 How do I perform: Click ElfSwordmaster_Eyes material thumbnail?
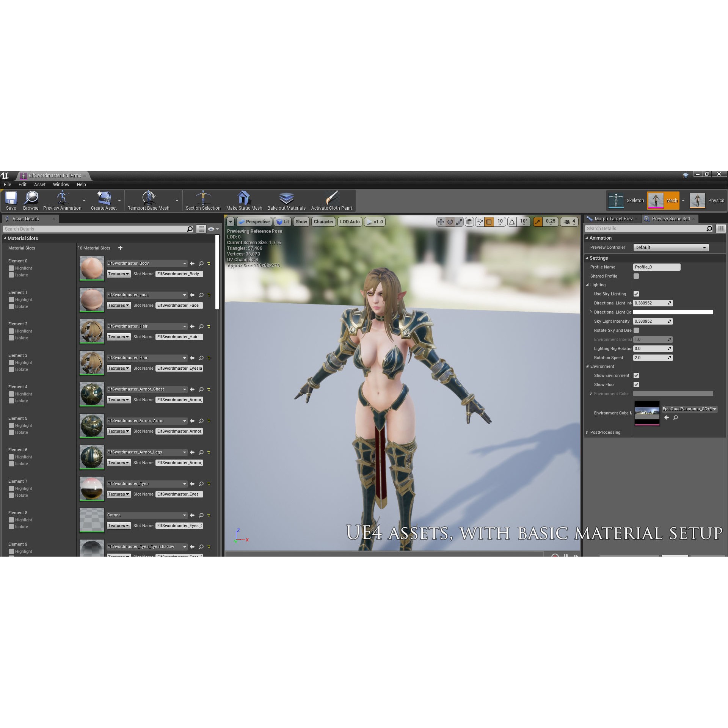(x=91, y=489)
